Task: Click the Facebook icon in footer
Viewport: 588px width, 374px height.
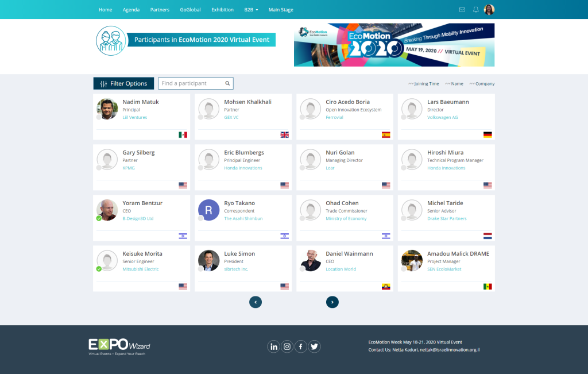Action: click(301, 346)
